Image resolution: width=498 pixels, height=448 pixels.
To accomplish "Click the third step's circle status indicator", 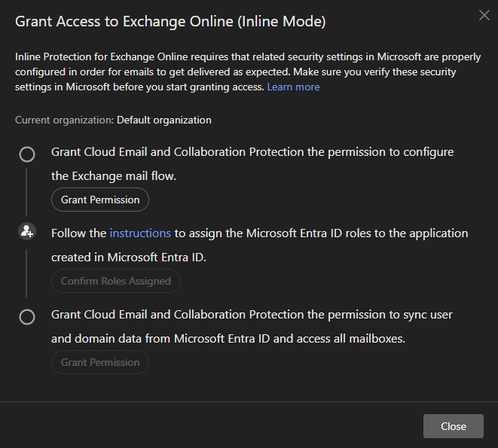I will pyautogui.click(x=27, y=317).
